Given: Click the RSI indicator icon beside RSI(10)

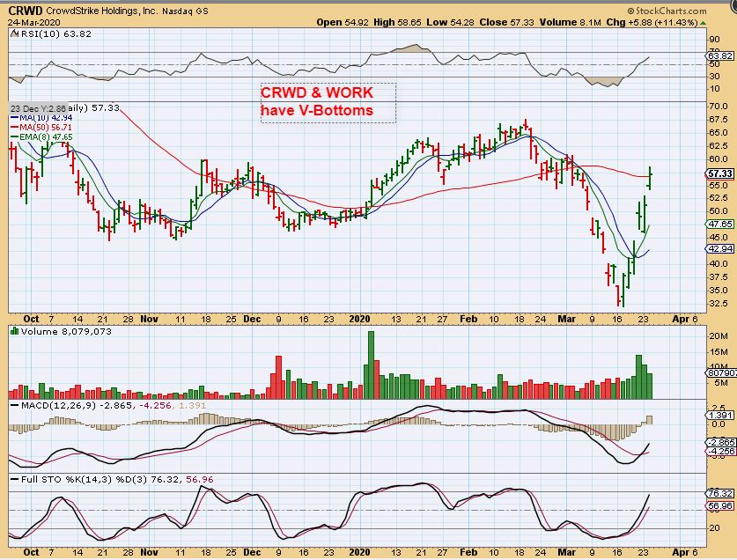Looking at the screenshot, I should [x=14, y=33].
